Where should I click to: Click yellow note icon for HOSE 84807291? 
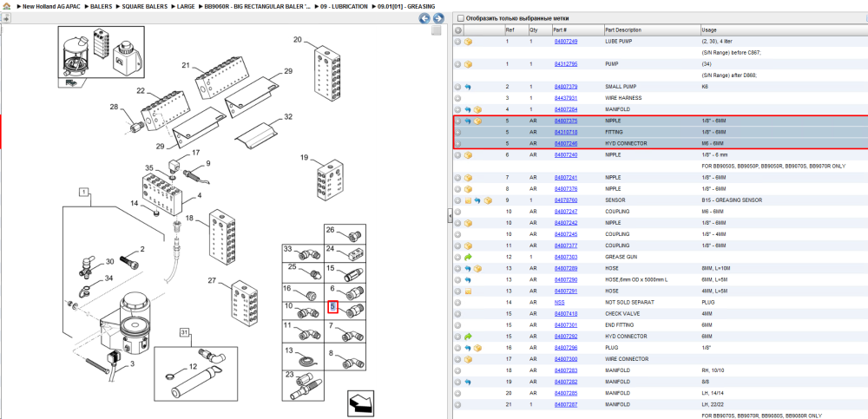point(468,291)
